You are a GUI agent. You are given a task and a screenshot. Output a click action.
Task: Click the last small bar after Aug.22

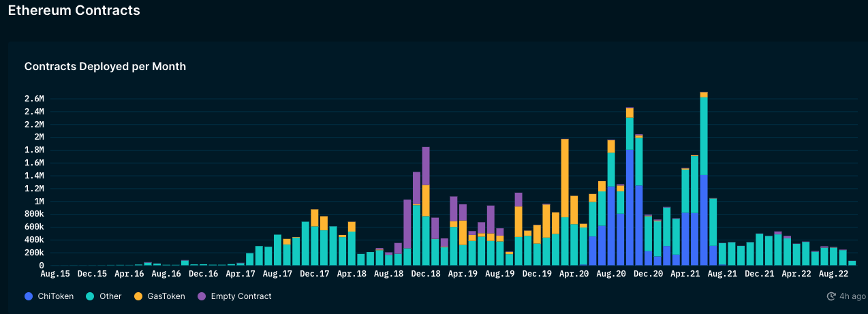pos(852,263)
